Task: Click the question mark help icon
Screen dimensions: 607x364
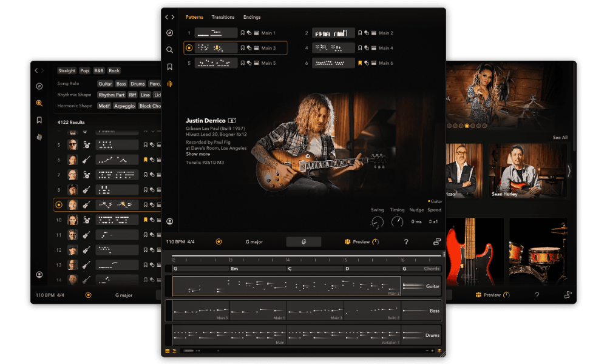Action: tap(406, 242)
